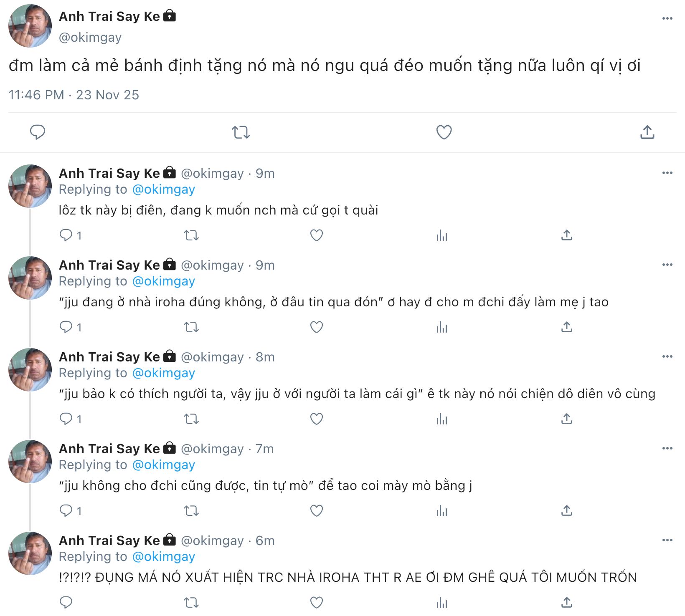Image resolution: width=685 pixels, height=616 pixels.
Task: Open more options on the 8m ago reply
Action: click(667, 356)
